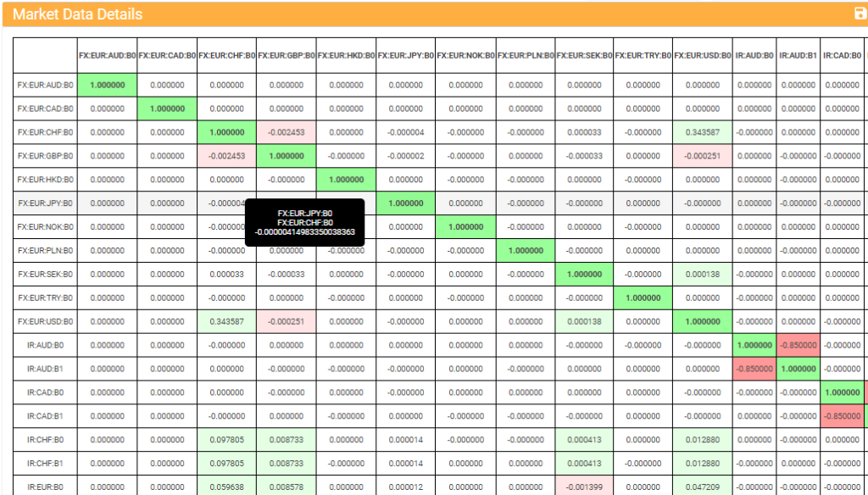Select the IR:AUD:B1 column header
This screenshot has width=868, height=495.
pyautogui.click(x=798, y=56)
